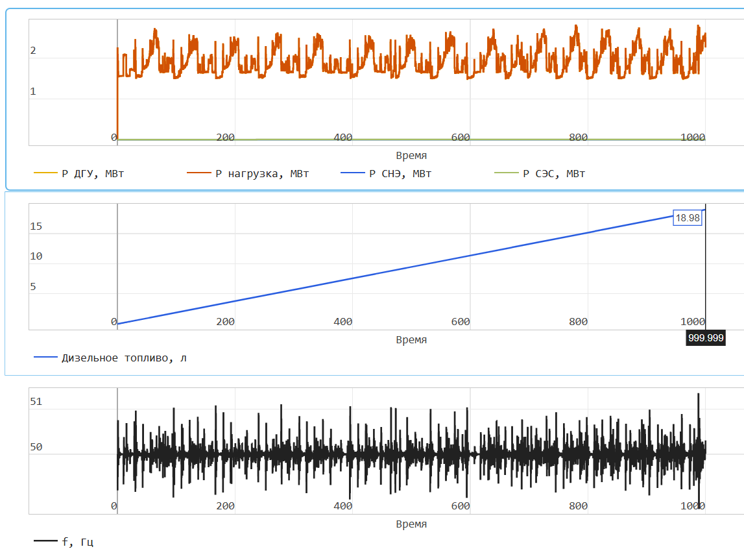Click Время axis title under frequency chart
The height and width of the screenshot is (560, 744).
coord(411,524)
